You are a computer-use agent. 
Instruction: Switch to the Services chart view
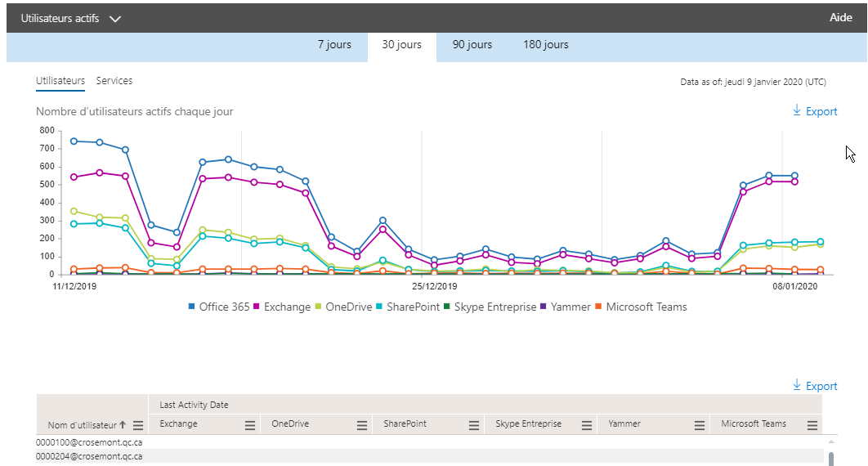pos(114,81)
